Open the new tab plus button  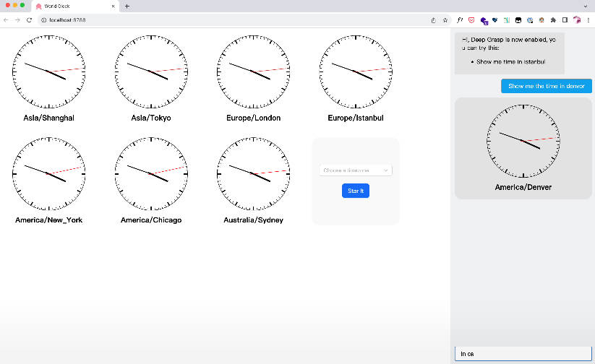click(x=127, y=6)
